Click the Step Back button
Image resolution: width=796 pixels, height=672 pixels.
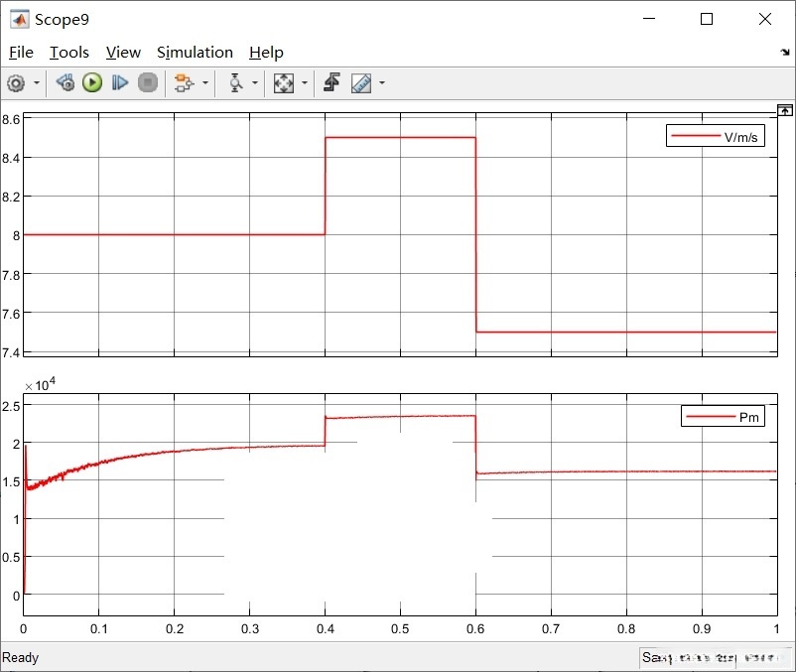point(66,83)
